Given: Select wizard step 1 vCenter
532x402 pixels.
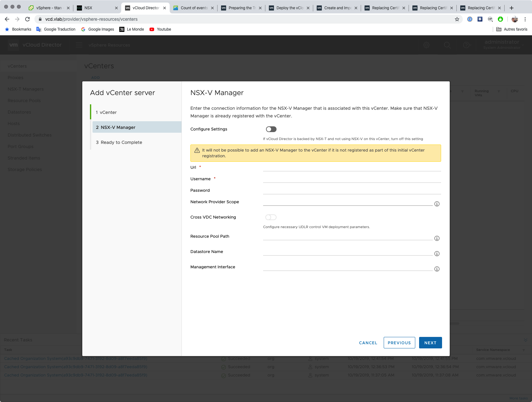Looking at the screenshot, I should point(108,112).
